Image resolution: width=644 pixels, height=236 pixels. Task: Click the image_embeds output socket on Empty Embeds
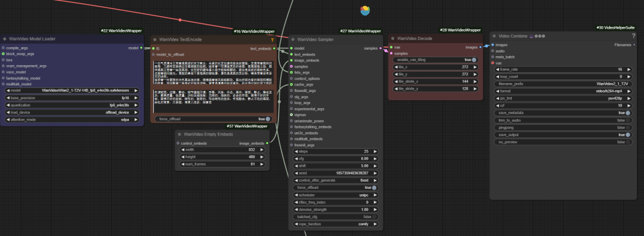267,143
